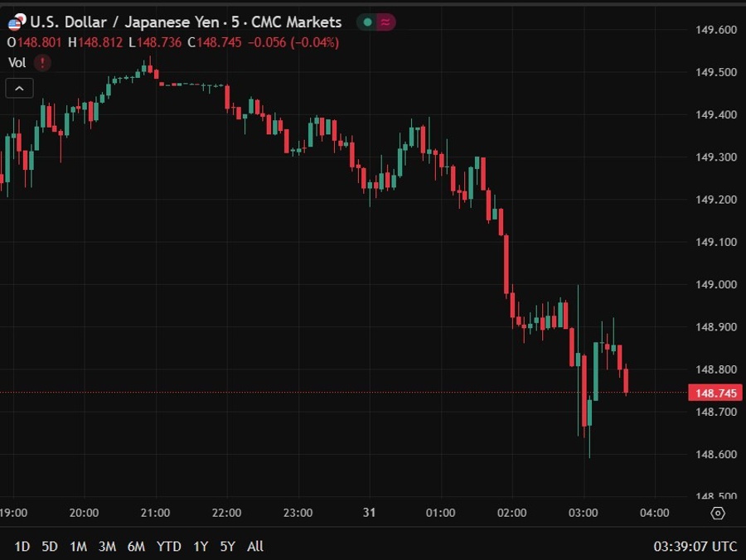Image resolution: width=746 pixels, height=560 pixels.
Task: Click the 22:00 time axis label
Action: [x=227, y=513]
